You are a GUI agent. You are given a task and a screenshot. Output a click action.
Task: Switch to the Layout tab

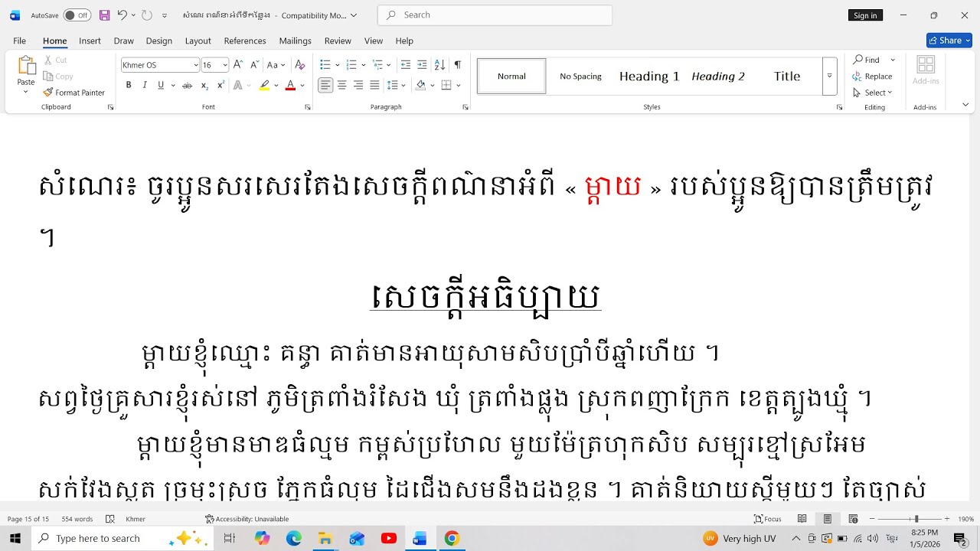(198, 41)
